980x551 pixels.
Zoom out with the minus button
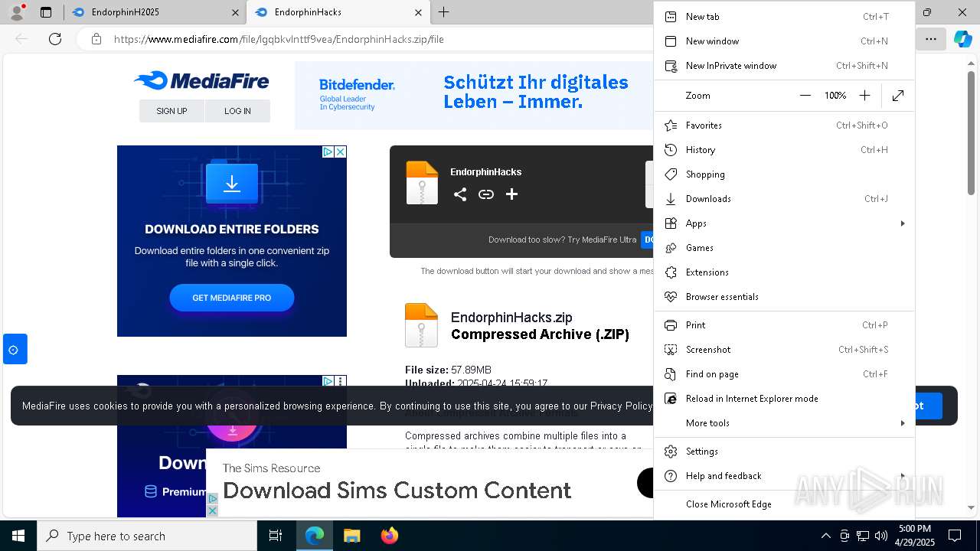pos(805,96)
